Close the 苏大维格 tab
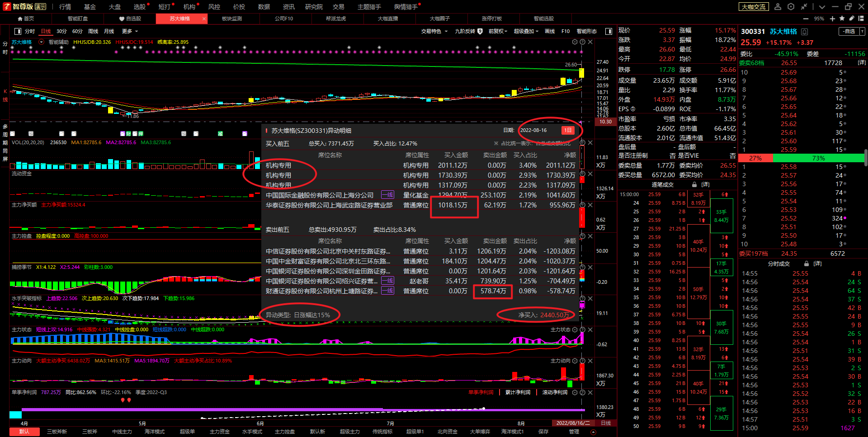The image size is (868, 437). click(x=204, y=19)
